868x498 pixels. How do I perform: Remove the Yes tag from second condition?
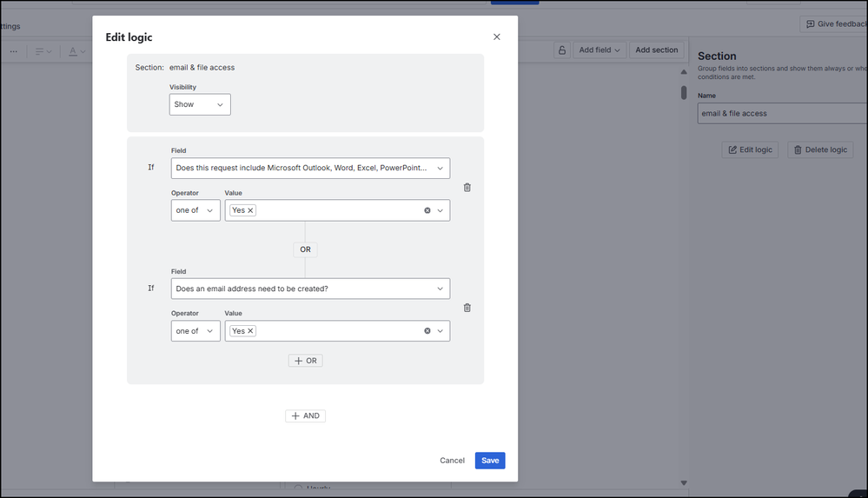[250, 331]
